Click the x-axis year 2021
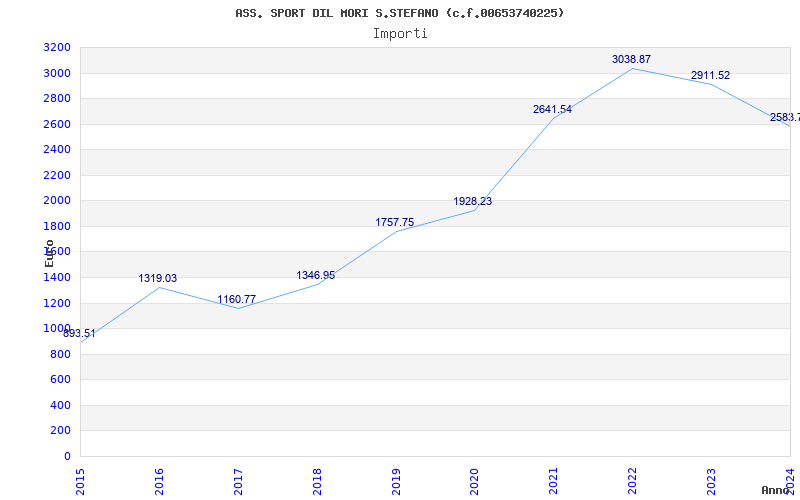 point(554,481)
